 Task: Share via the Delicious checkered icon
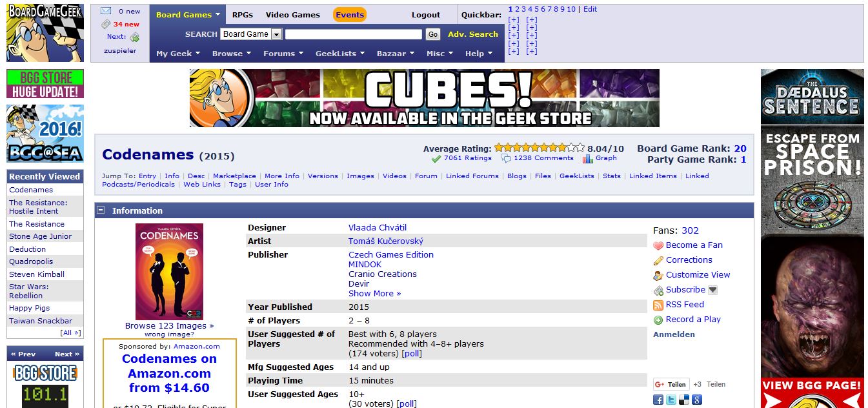[684, 400]
